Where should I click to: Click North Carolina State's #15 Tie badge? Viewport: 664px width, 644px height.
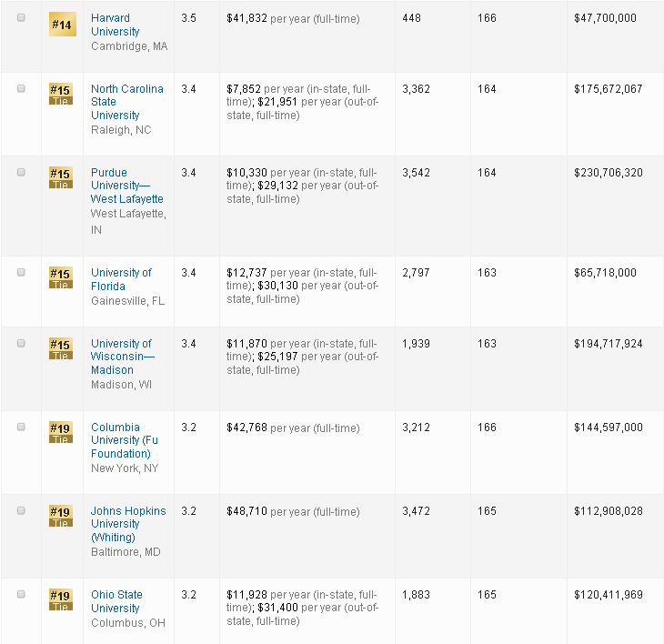pyautogui.click(x=60, y=94)
